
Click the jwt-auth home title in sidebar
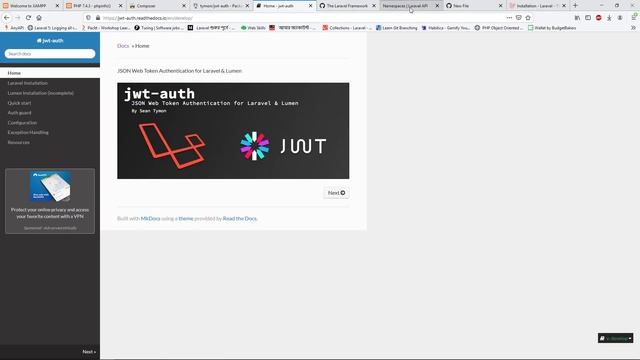[50, 40]
